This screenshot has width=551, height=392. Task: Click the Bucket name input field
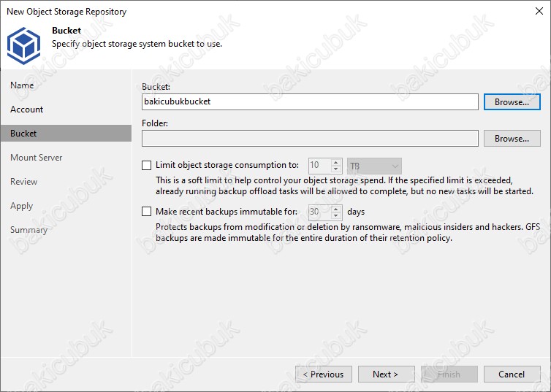click(310, 101)
